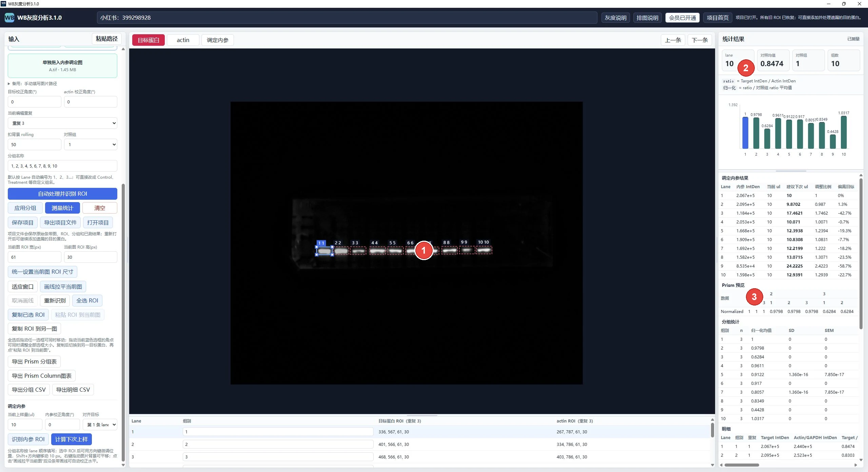This screenshot has height=472, width=868.
Task: Click 组别 field in Lane 2 row
Action: 278,444
